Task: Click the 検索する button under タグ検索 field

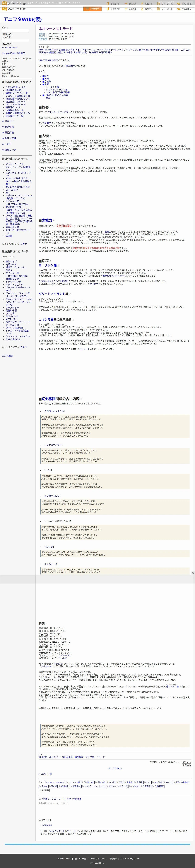Action: [7, 44]
